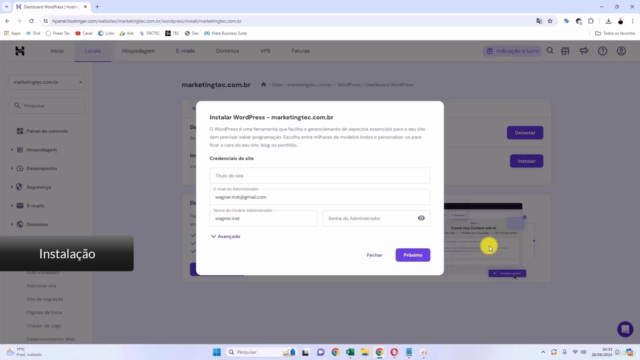Show hidden system tray icons
The height and width of the screenshot is (360, 640).
click(543, 352)
